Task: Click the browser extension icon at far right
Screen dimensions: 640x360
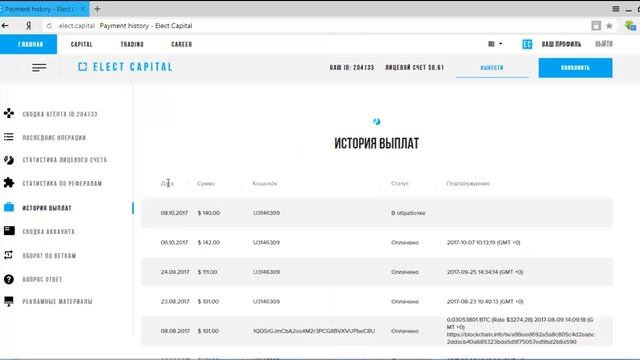Action: point(630,26)
